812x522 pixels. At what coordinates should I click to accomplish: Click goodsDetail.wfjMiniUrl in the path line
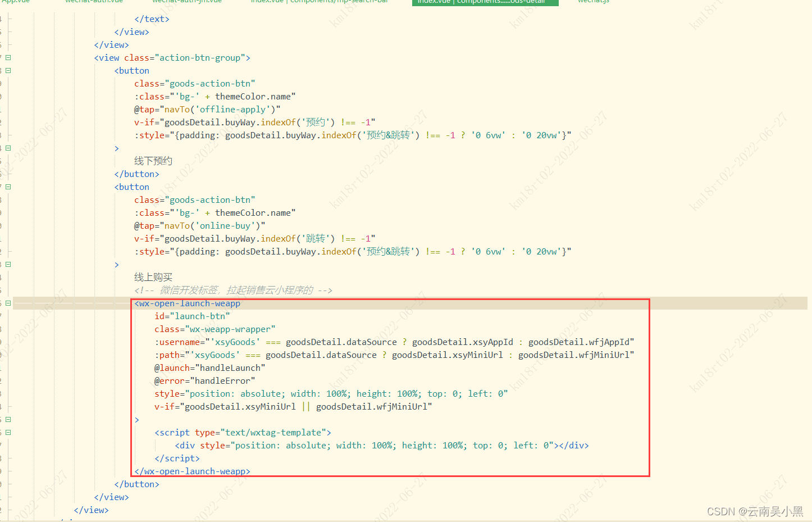(574, 355)
